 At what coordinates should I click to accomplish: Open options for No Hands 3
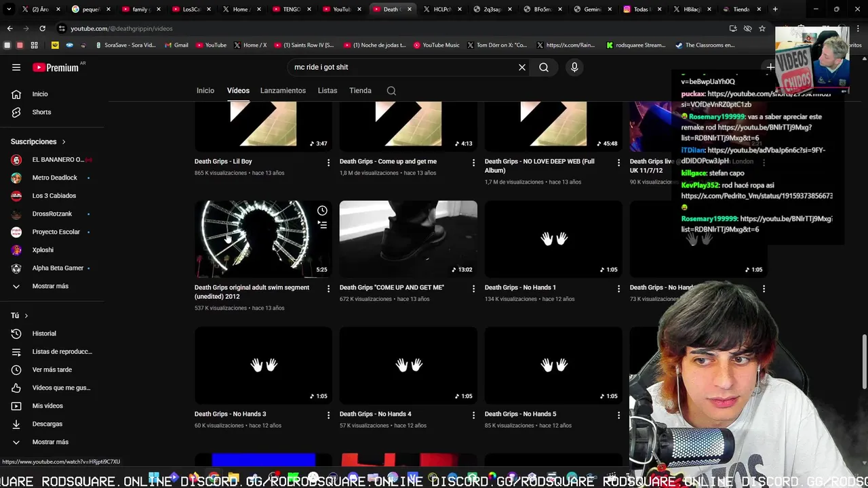click(328, 415)
